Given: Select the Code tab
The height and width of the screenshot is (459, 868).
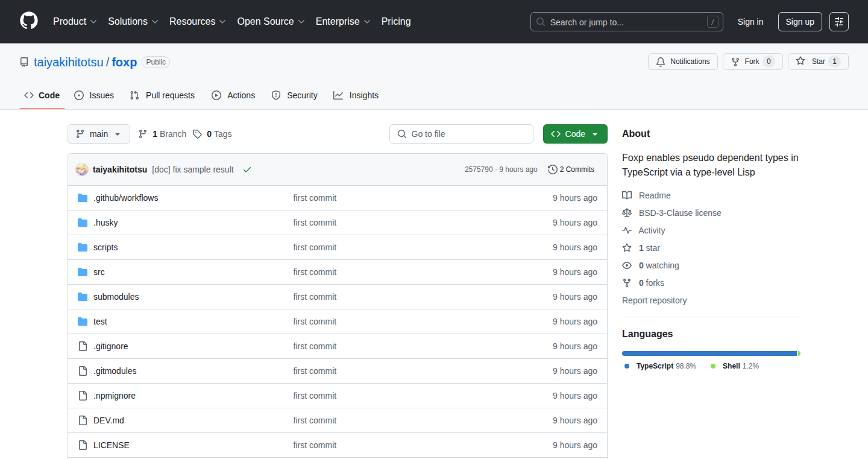Looking at the screenshot, I should [x=42, y=95].
